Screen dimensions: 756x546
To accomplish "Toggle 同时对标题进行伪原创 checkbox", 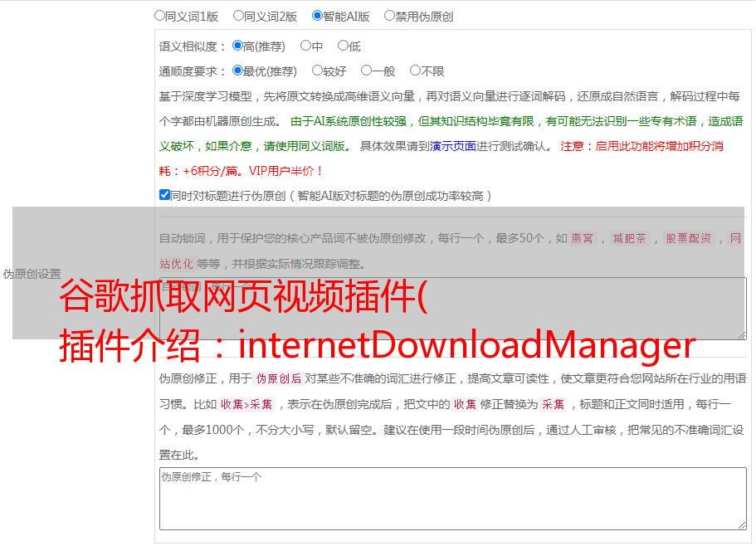I will [x=164, y=195].
